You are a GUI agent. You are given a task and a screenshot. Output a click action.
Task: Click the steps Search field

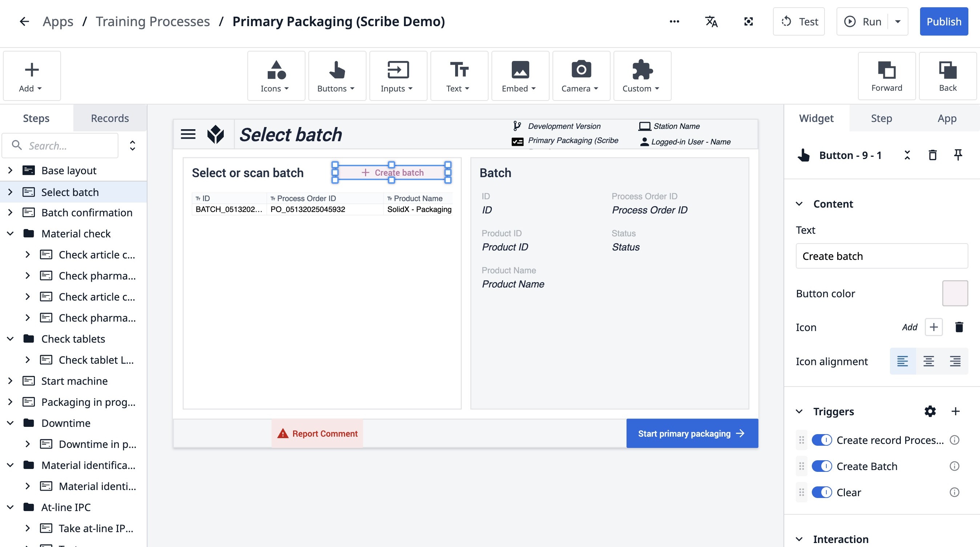65,146
